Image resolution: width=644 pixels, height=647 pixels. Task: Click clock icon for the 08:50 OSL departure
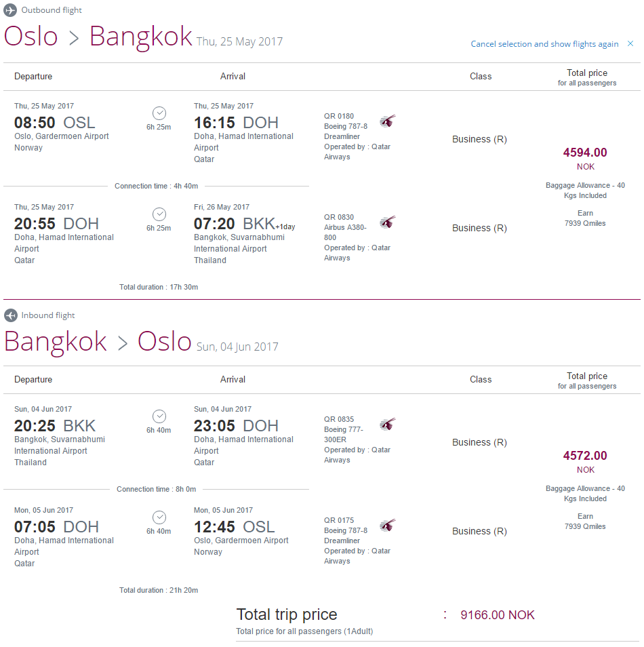(x=159, y=113)
